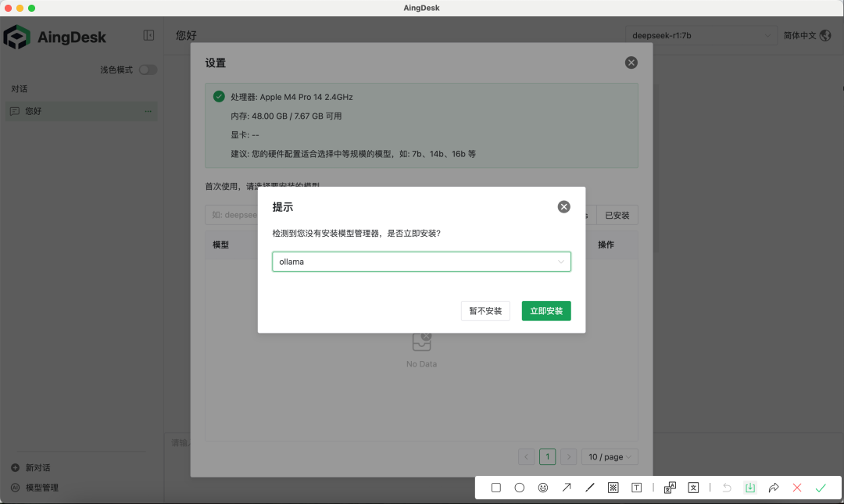Click the green check status icon
The image size is (844, 504).
219,96
